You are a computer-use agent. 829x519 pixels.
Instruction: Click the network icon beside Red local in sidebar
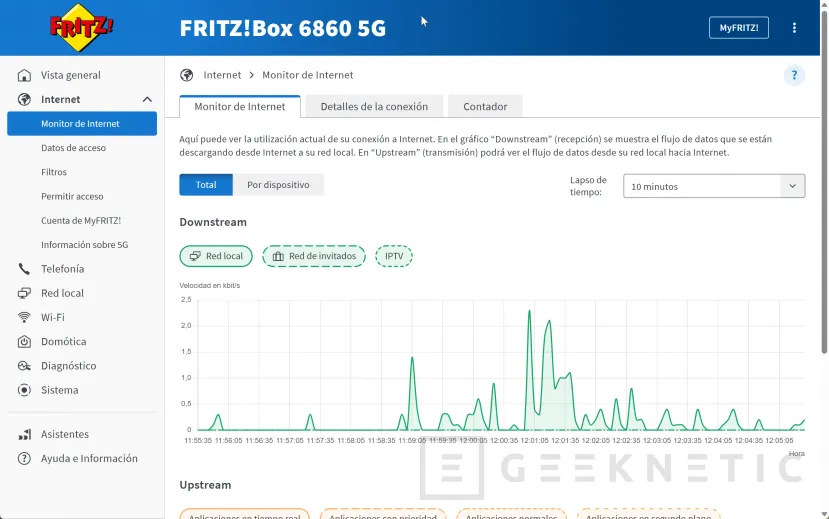[24, 293]
